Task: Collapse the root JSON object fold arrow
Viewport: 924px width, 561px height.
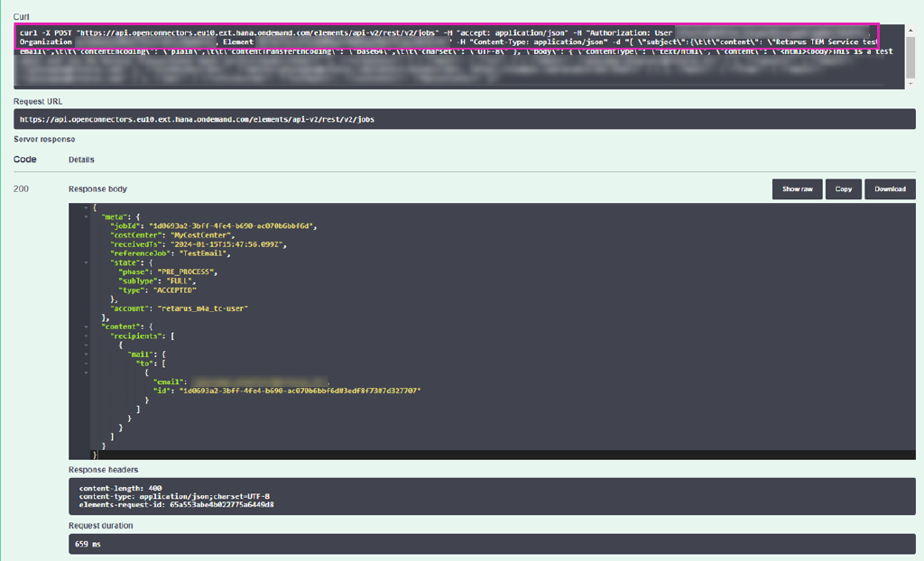Action: tap(87, 207)
